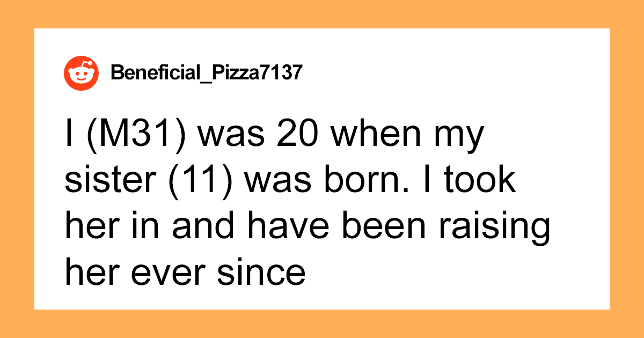Open the Beneficial_Pizza7137 user profile
This screenshot has height=338, width=644.
[x=204, y=73]
